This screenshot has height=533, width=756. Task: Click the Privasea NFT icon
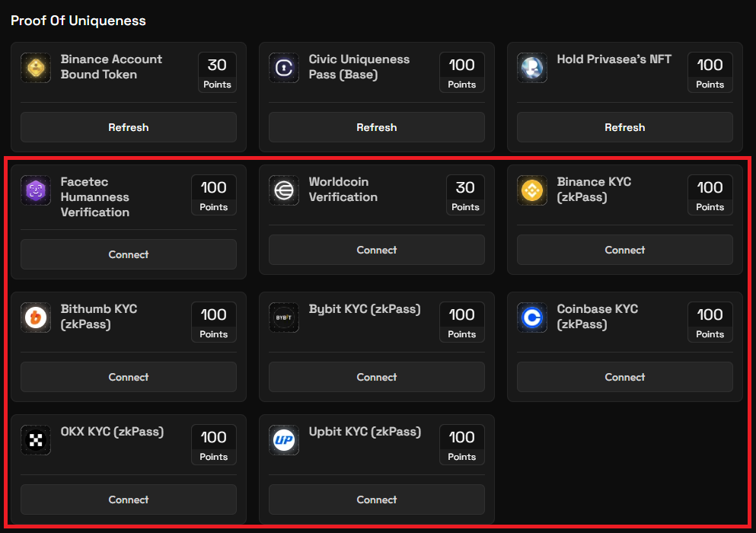click(532, 68)
